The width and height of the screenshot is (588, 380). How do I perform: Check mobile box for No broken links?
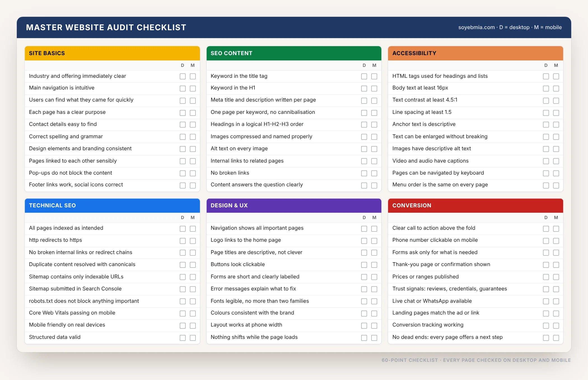374,173
